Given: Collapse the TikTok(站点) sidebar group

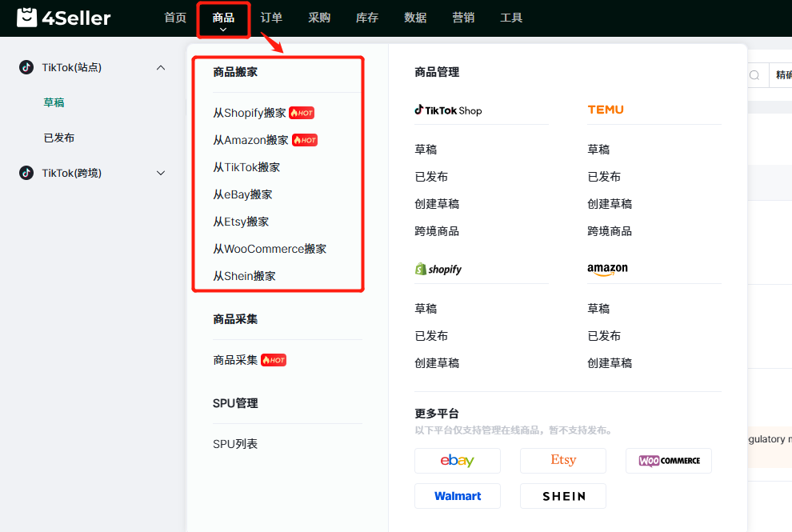Looking at the screenshot, I should point(161,68).
